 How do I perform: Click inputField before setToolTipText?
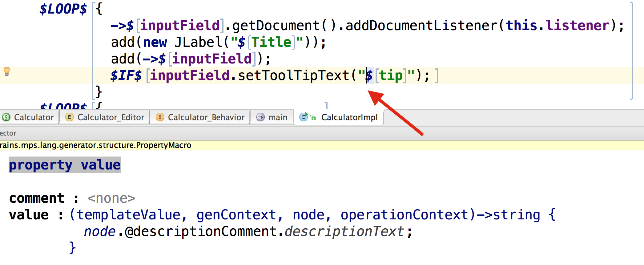pyautogui.click(x=190, y=75)
